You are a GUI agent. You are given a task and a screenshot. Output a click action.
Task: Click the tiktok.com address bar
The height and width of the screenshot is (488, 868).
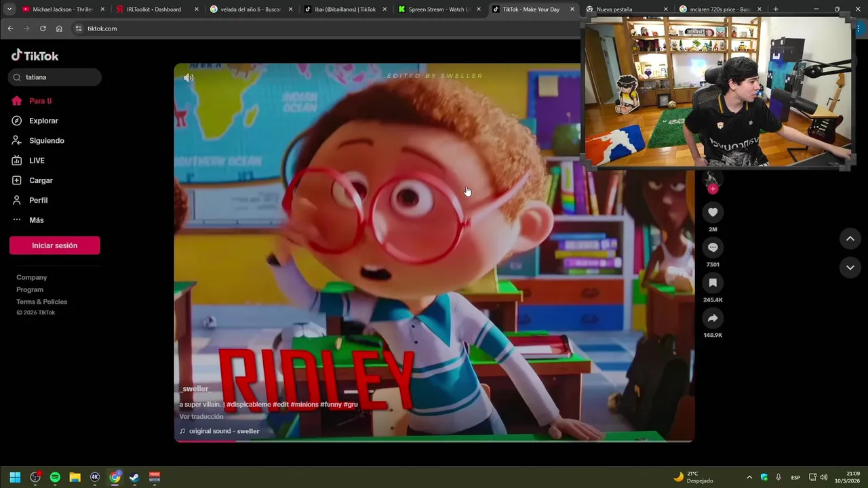point(325,28)
